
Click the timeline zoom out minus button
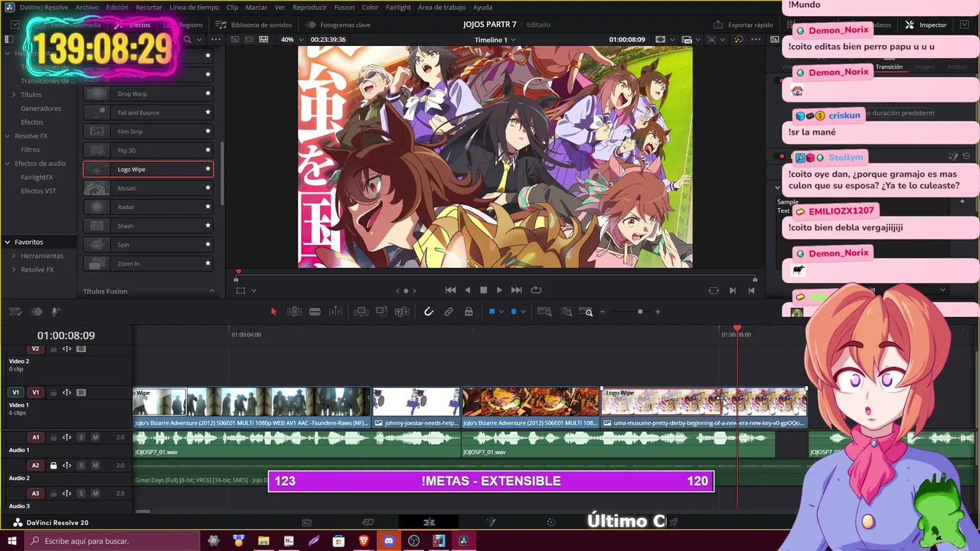(x=603, y=311)
